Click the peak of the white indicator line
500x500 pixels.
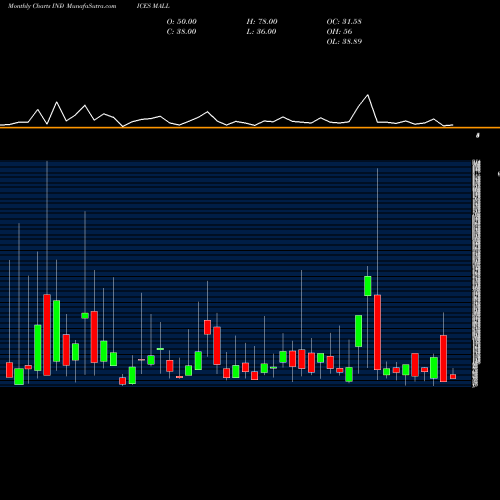click(x=368, y=95)
